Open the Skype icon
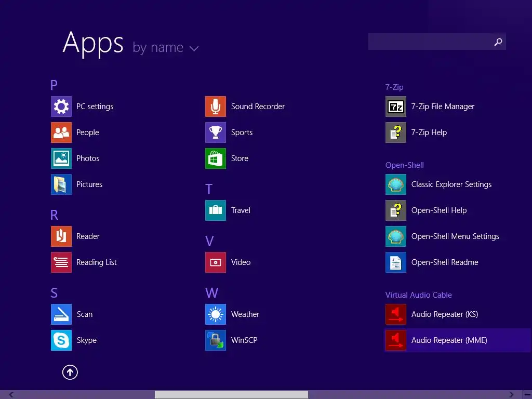 tap(61, 340)
